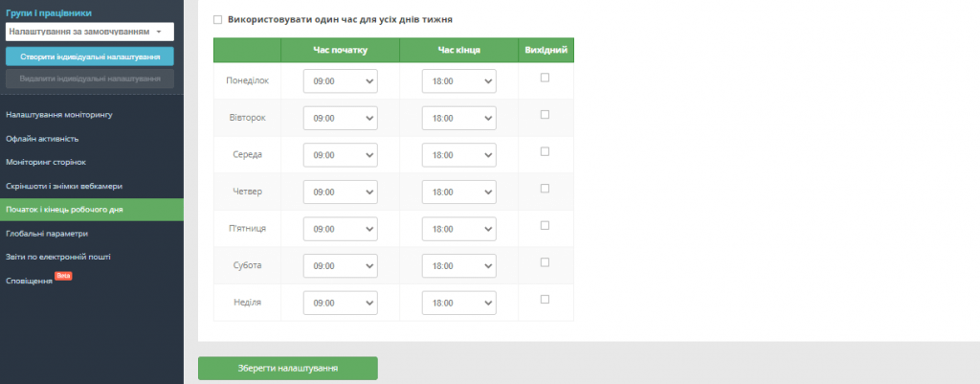Expand the Вівторок end time dropdown
Image resolution: width=980 pixels, height=384 pixels.
pyautogui.click(x=458, y=119)
